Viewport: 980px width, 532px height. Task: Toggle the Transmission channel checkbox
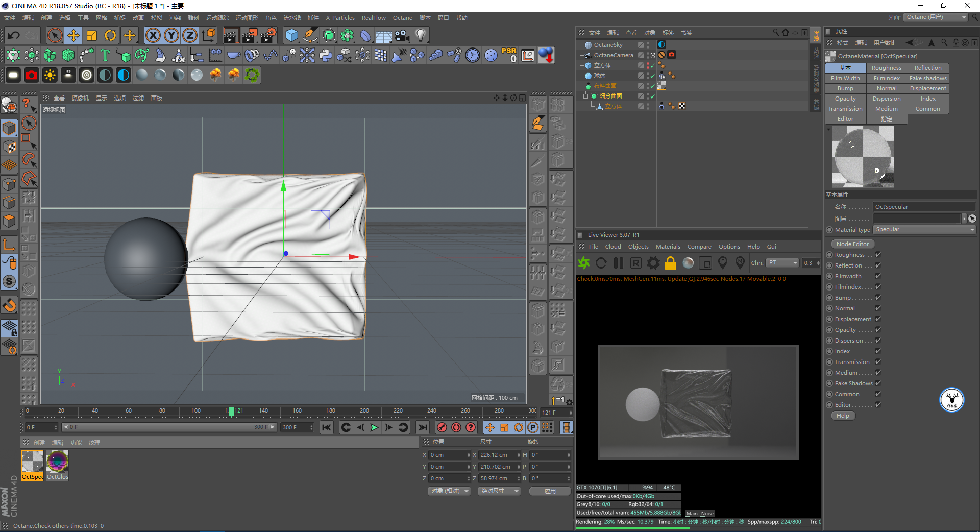click(878, 362)
